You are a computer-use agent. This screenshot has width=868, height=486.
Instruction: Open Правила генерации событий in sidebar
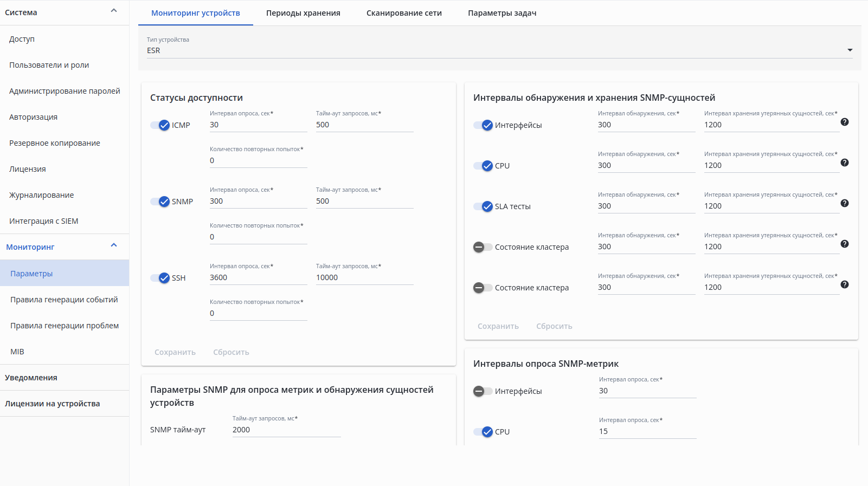(64, 300)
